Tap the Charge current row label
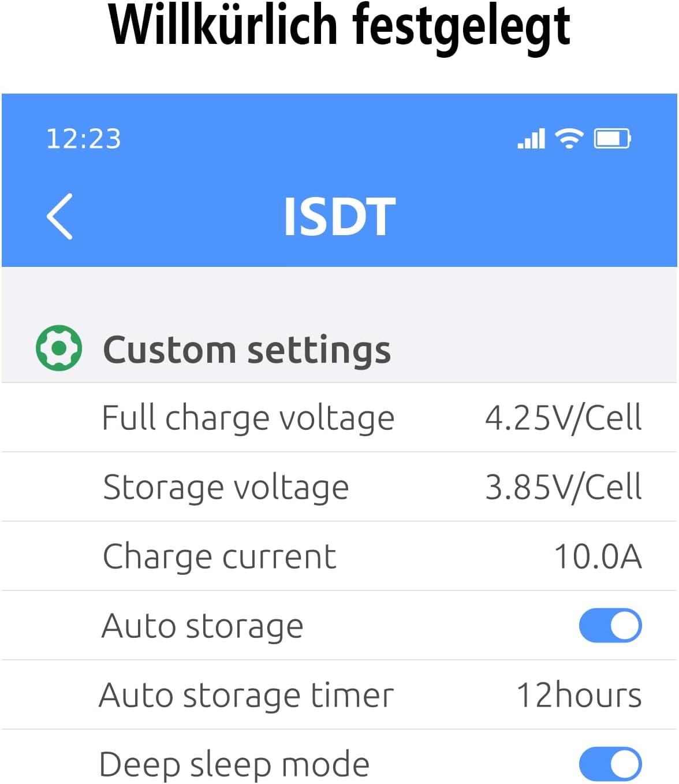Screen dimensions: 679x784 [x=219, y=556]
